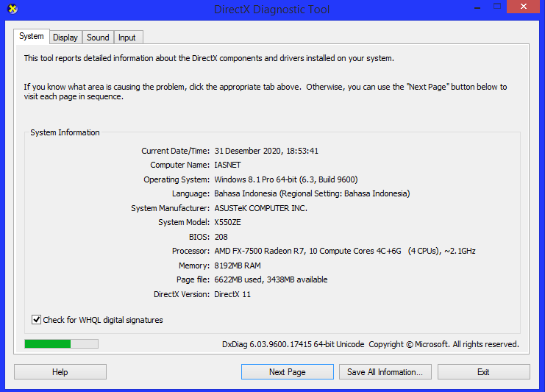Click the Memory label

point(194,266)
